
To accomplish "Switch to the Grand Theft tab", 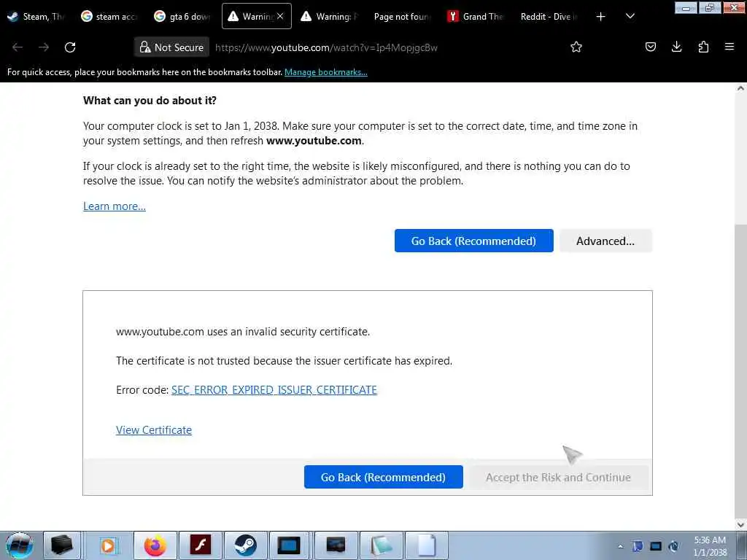I will (x=476, y=16).
